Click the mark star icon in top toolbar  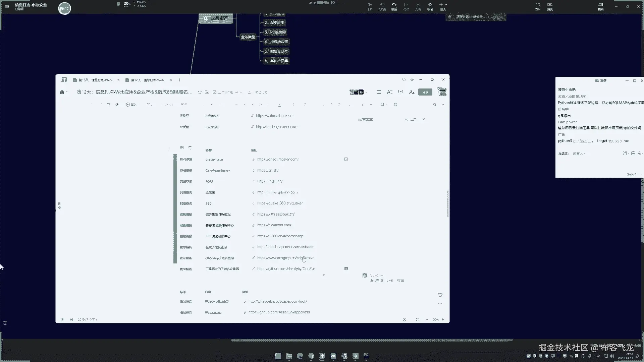tap(430, 5)
